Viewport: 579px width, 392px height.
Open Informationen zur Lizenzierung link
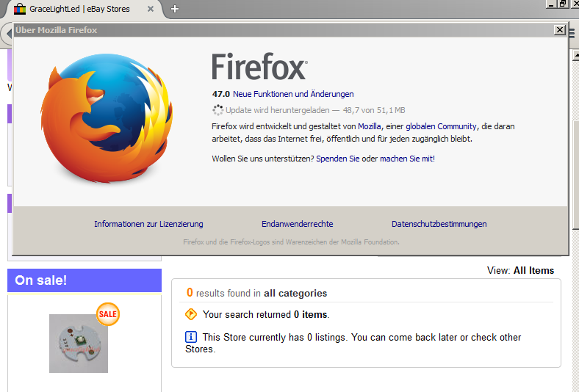148,224
